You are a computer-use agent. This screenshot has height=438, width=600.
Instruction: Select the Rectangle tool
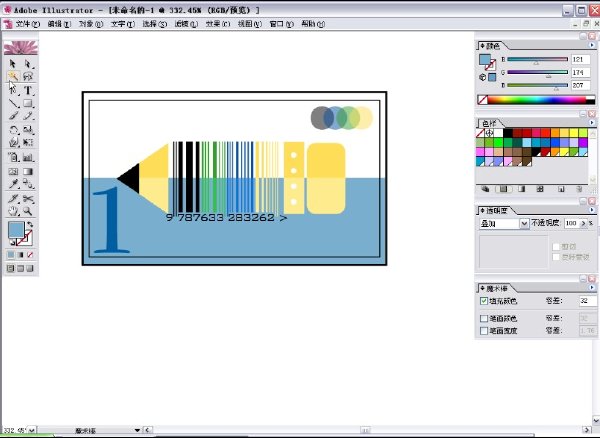point(28,103)
